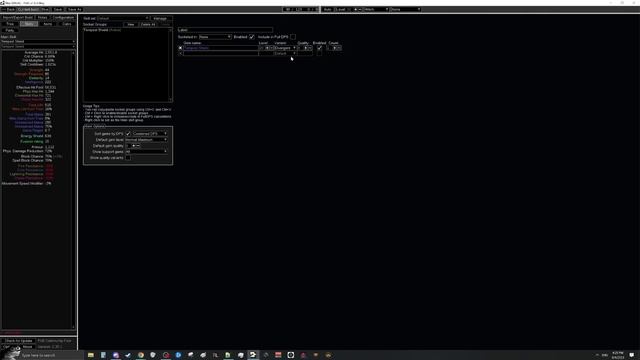
Task: Remove the Tempest Shield gem
Action: [x=180, y=48]
